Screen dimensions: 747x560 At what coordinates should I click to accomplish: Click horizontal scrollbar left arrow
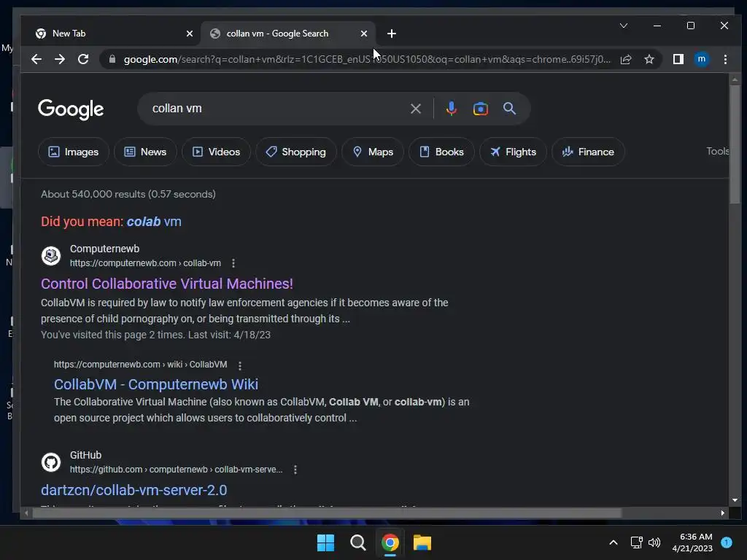coord(26,513)
